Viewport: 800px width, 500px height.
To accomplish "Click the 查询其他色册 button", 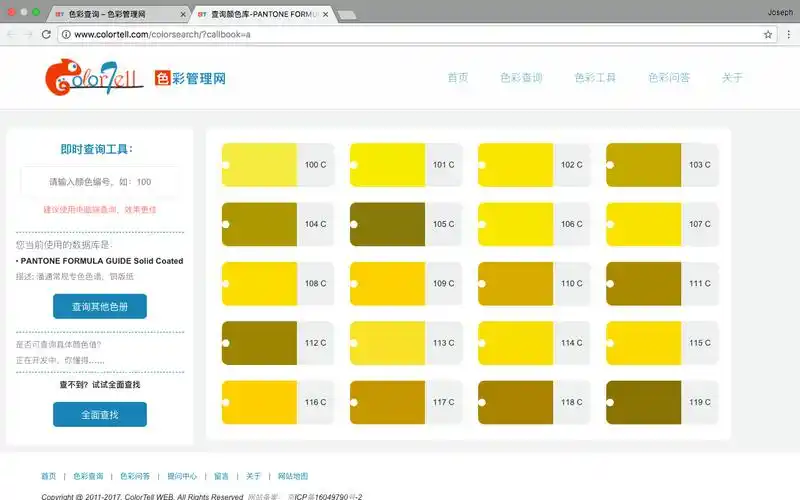I will tap(100, 306).
